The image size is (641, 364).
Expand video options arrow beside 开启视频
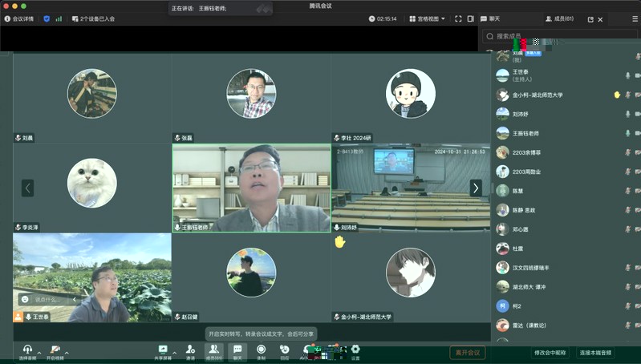(67, 353)
